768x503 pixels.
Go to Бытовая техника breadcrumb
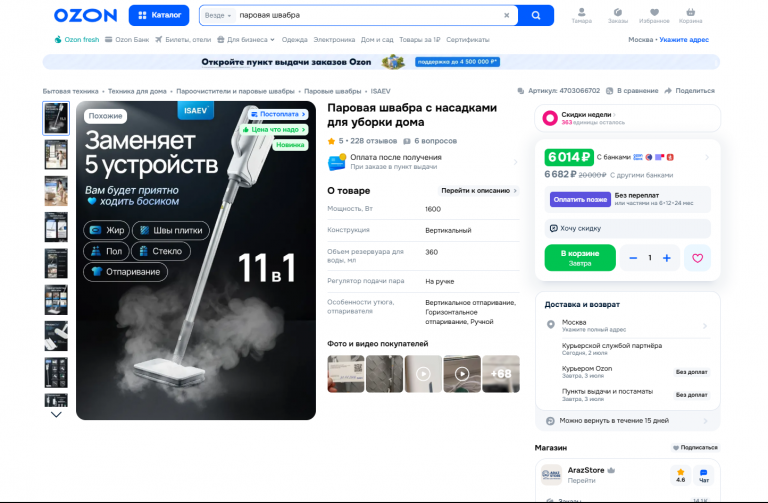pyautogui.click(x=70, y=91)
